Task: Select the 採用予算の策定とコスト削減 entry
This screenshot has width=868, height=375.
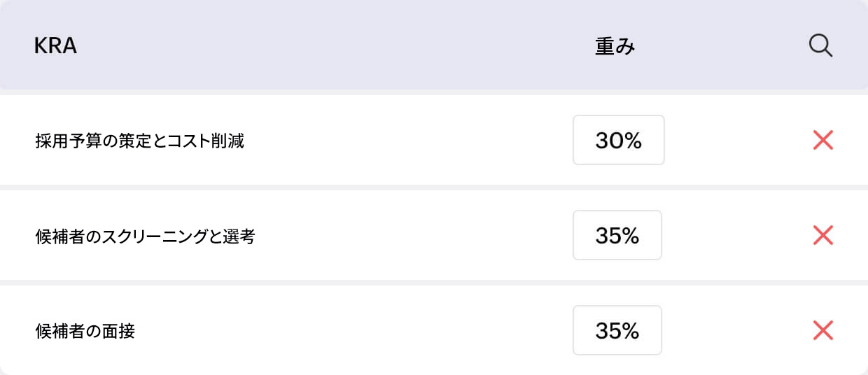Action: [x=139, y=141]
